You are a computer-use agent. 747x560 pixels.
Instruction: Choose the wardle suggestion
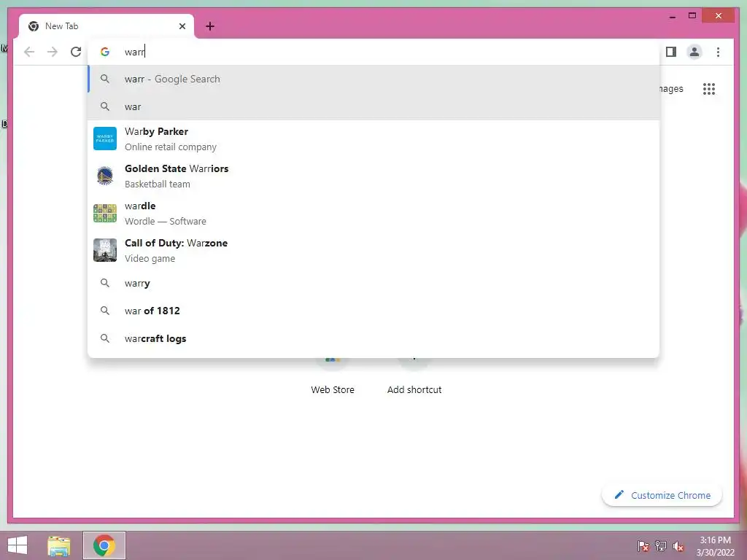click(373, 214)
